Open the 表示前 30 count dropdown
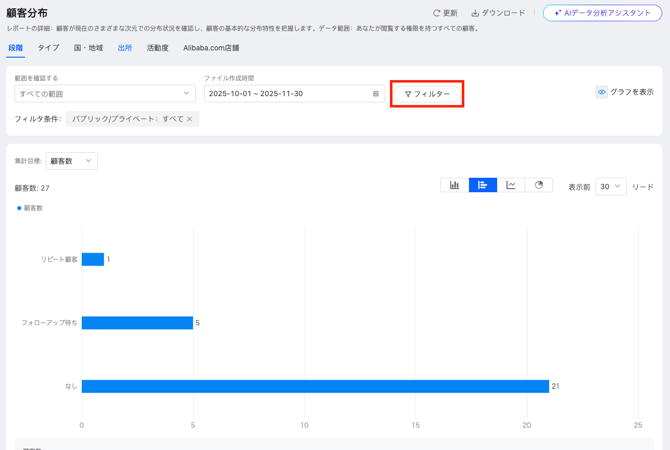670x450 pixels. (610, 186)
